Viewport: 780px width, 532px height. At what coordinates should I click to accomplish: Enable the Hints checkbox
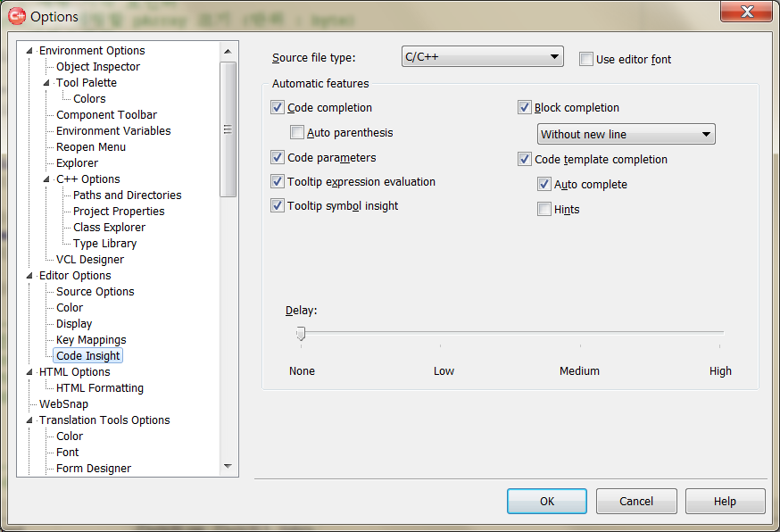tap(544, 210)
